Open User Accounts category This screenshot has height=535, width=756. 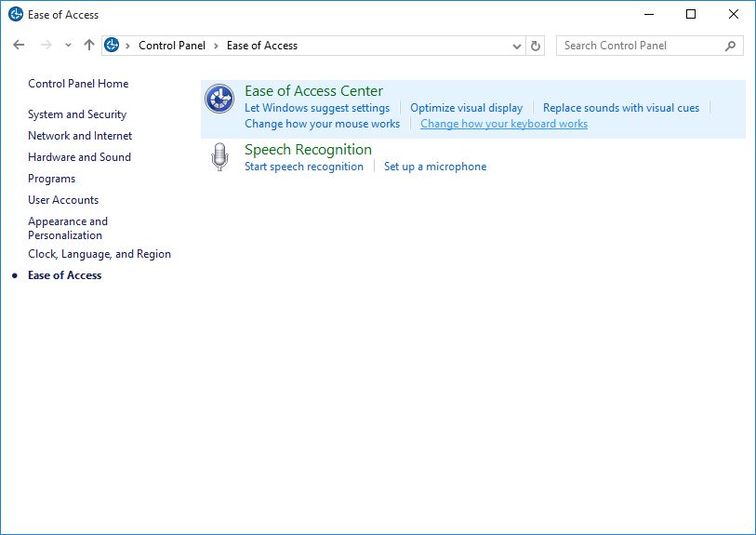coord(63,200)
